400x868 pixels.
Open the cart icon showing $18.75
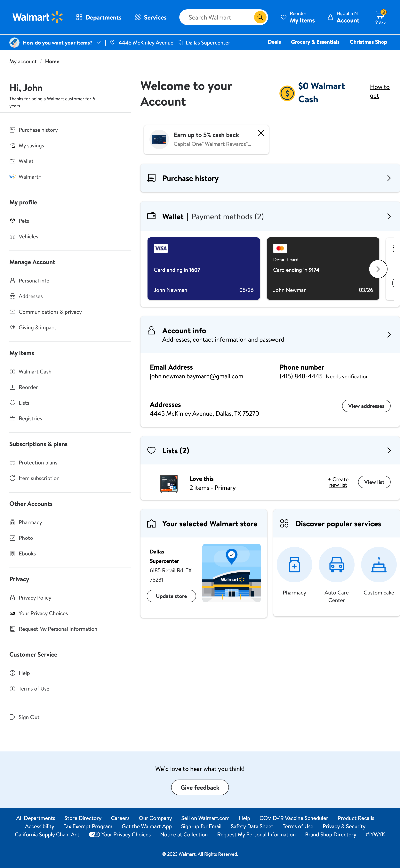(x=380, y=15)
